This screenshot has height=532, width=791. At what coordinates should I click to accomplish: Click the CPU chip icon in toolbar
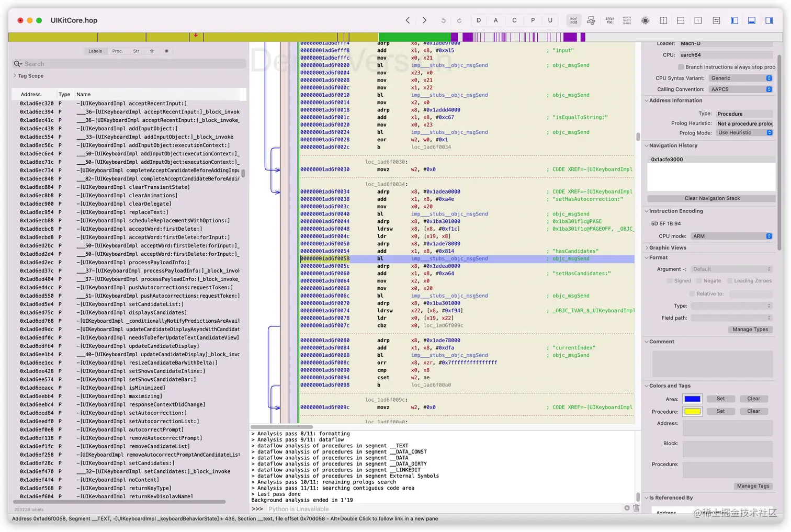click(646, 20)
